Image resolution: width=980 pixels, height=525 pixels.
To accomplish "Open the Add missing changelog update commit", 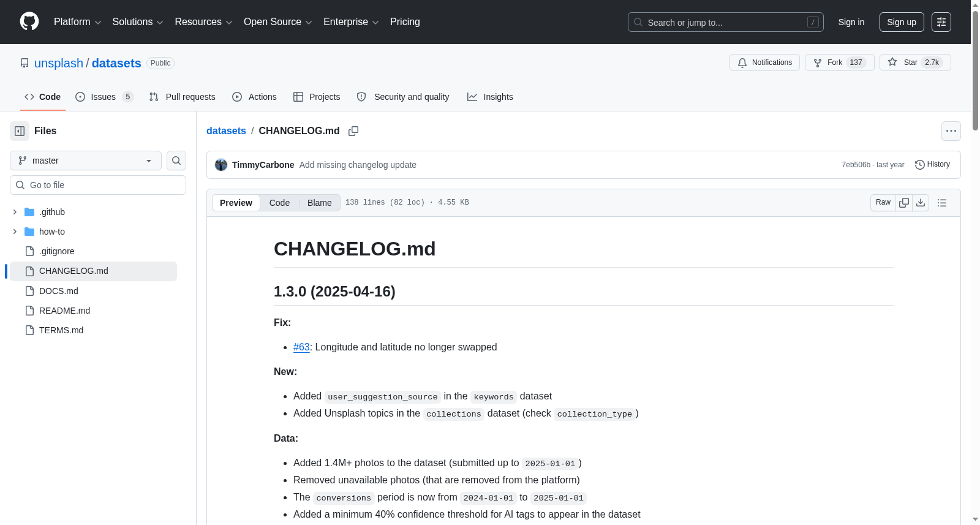I will (x=358, y=165).
